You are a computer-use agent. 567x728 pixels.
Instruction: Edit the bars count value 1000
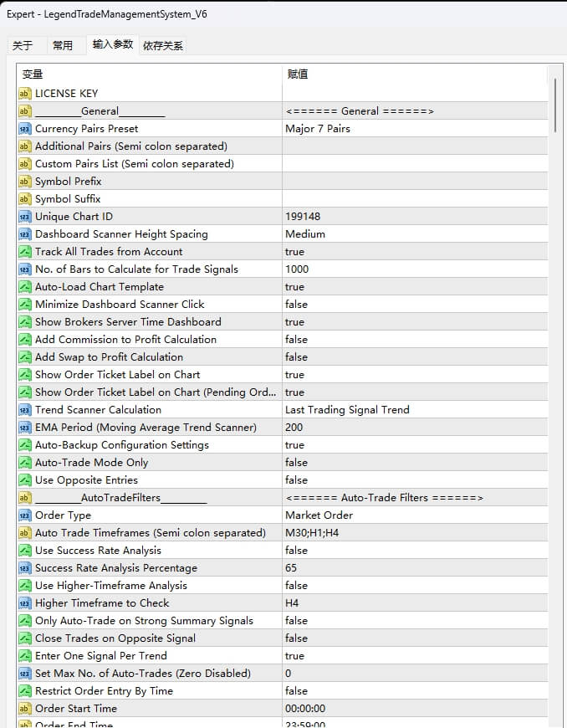[x=415, y=269]
